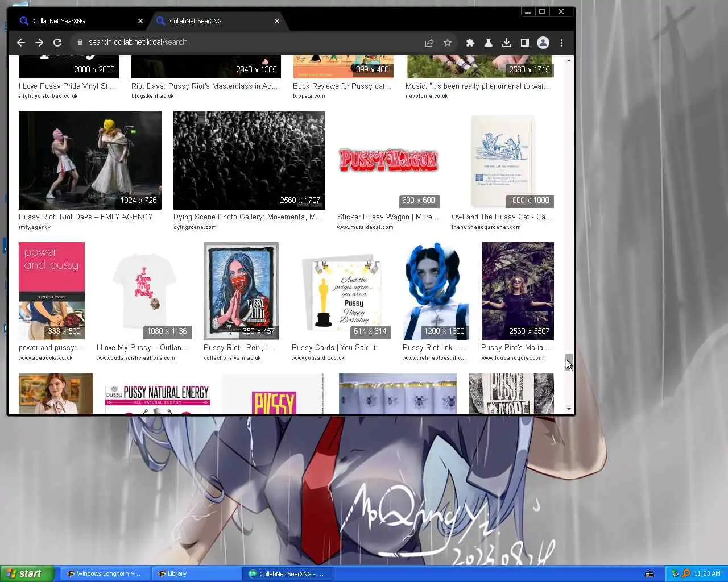This screenshot has width=728, height=582.
Task: Click the 'Pride Vinyl Sti...' title link
Action: point(68,86)
